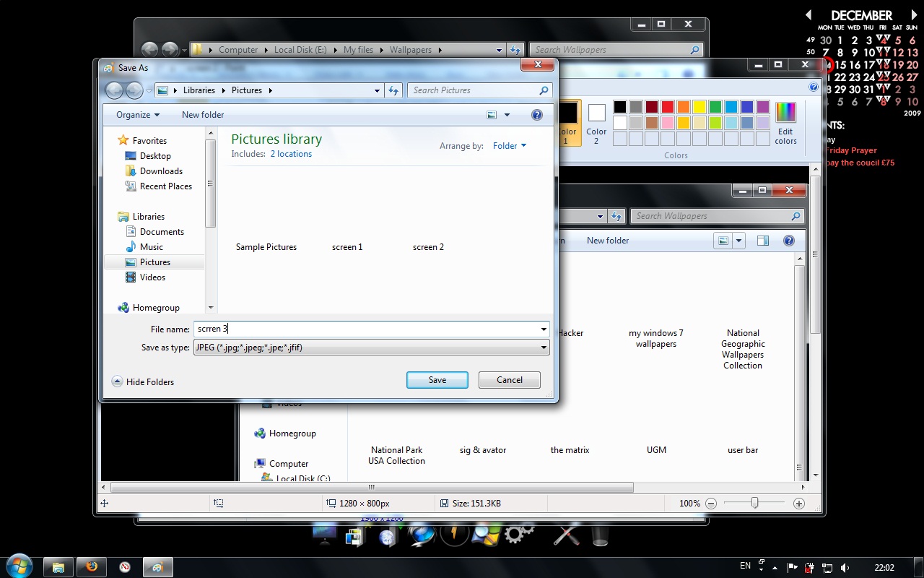Click the Paint Help question mark icon
The height and width of the screenshot is (578, 924).
click(814, 86)
